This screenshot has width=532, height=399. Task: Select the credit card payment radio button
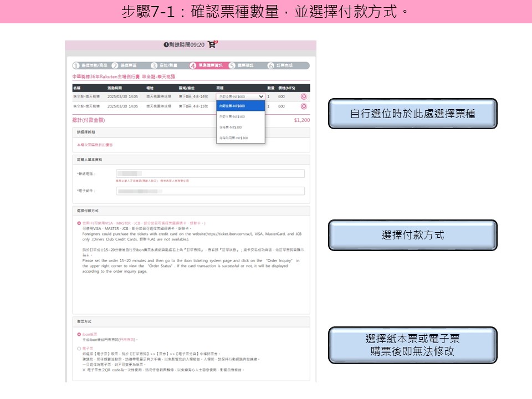click(79, 223)
